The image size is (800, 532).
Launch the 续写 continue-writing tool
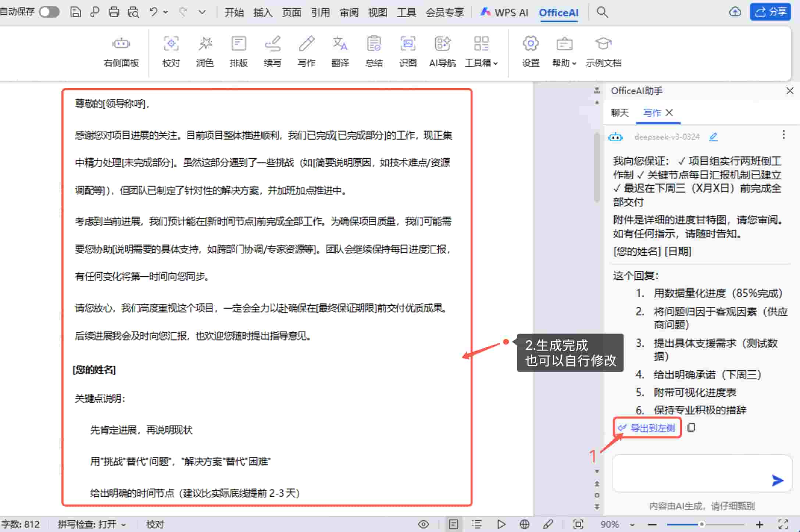272,51
